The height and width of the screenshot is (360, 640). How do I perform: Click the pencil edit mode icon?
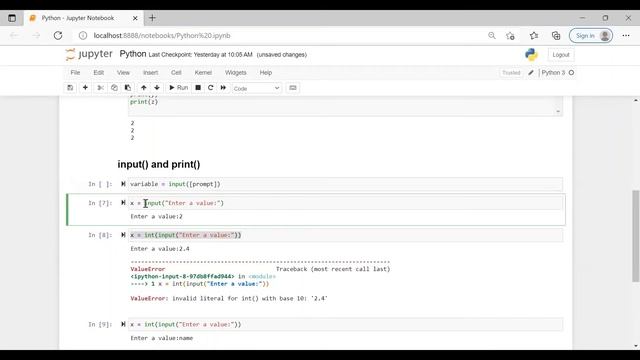531,73
